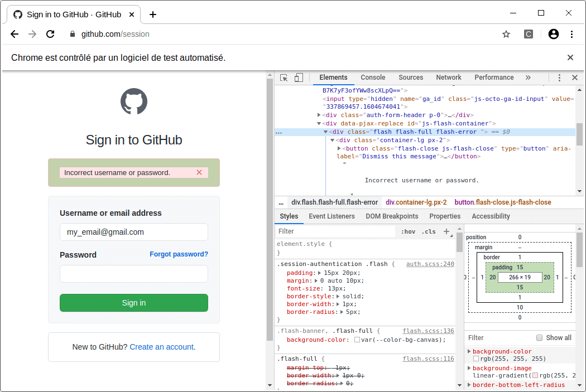The height and width of the screenshot is (392, 586).
Task: Switch to the Console tab
Action: point(373,78)
